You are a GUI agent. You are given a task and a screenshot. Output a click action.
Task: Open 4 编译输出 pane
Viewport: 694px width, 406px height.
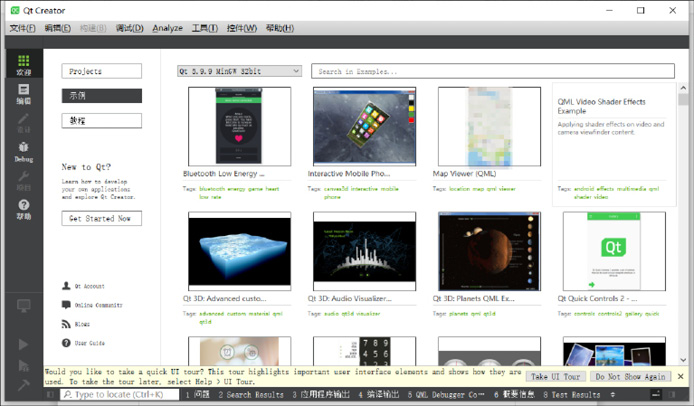(x=379, y=394)
